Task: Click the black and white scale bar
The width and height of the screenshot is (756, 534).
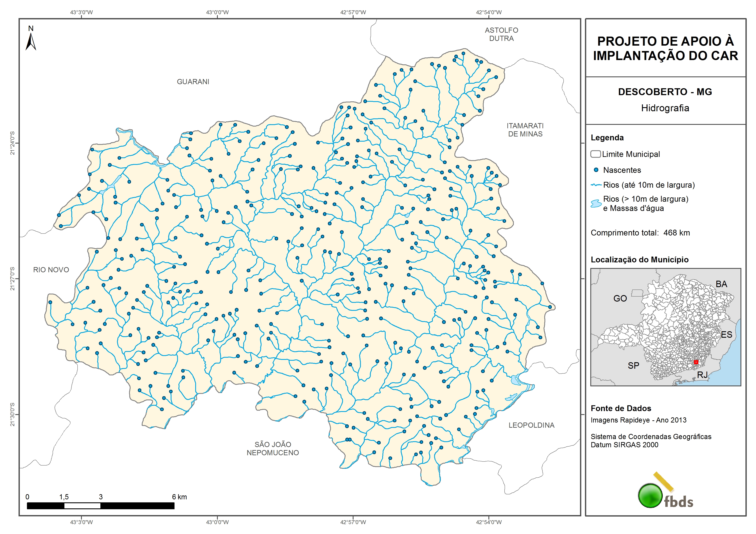Action: point(100,506)
